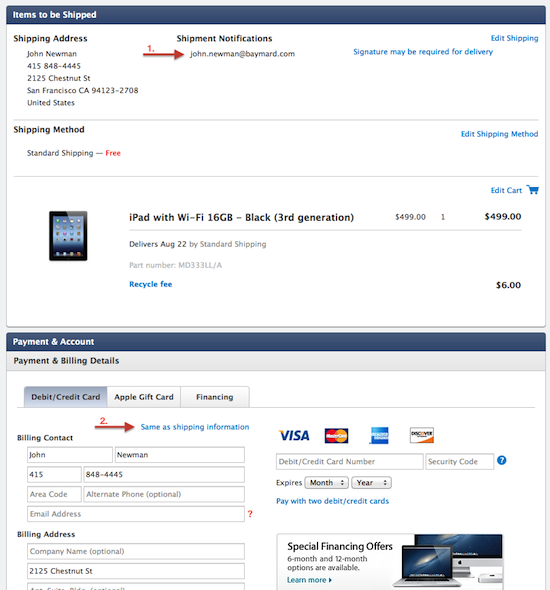Open the Recycle fee link

tap(150, 284)
